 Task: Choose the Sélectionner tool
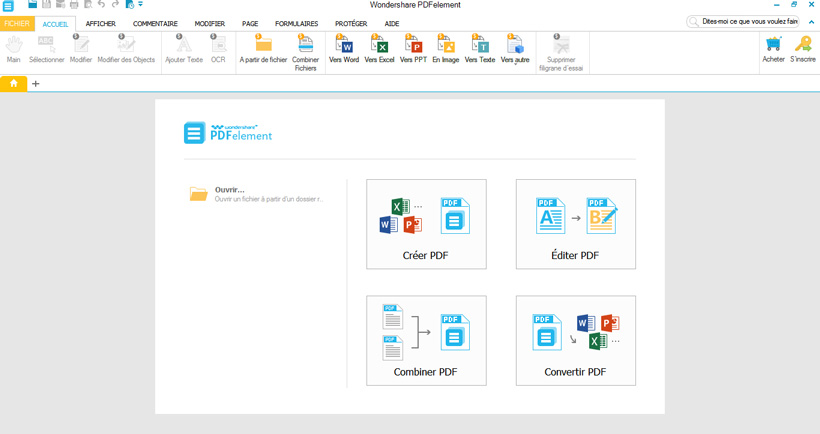(47, 49)
